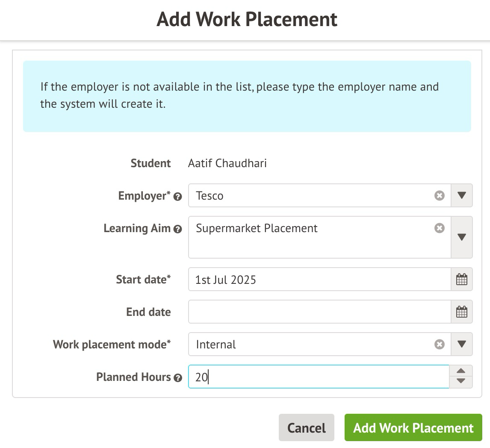The image size is (490, 448).
Task: Expand the Learning Aim dropdown
Action: (461, 237)
